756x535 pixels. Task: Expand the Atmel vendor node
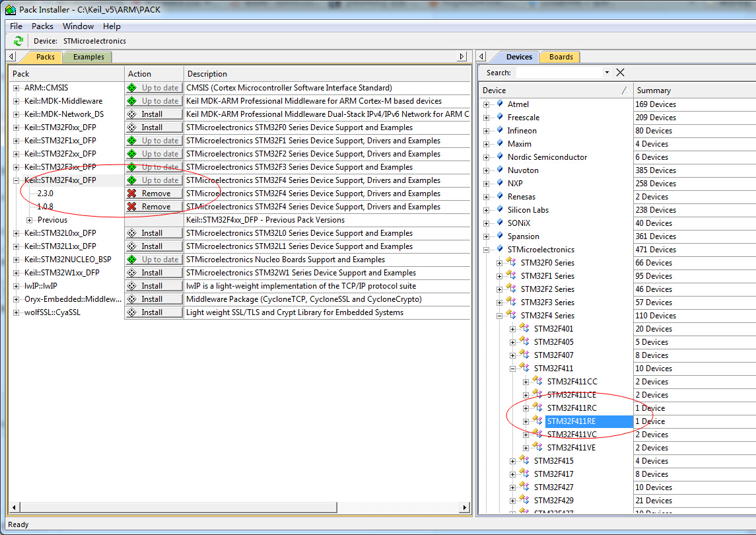tap(487, 104)
